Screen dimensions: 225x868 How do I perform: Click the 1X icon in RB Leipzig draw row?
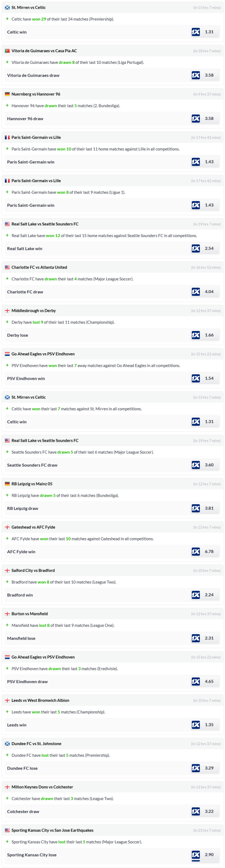coord(196,508)
